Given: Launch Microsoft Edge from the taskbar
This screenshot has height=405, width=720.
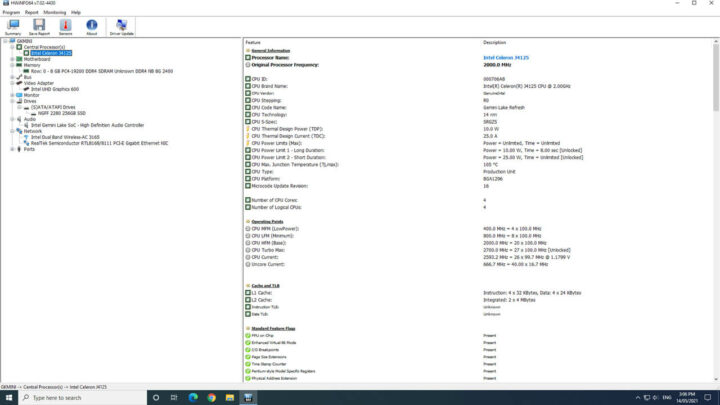Looking at the screenshot, I should pyautogui.click(x=193, y=398).
